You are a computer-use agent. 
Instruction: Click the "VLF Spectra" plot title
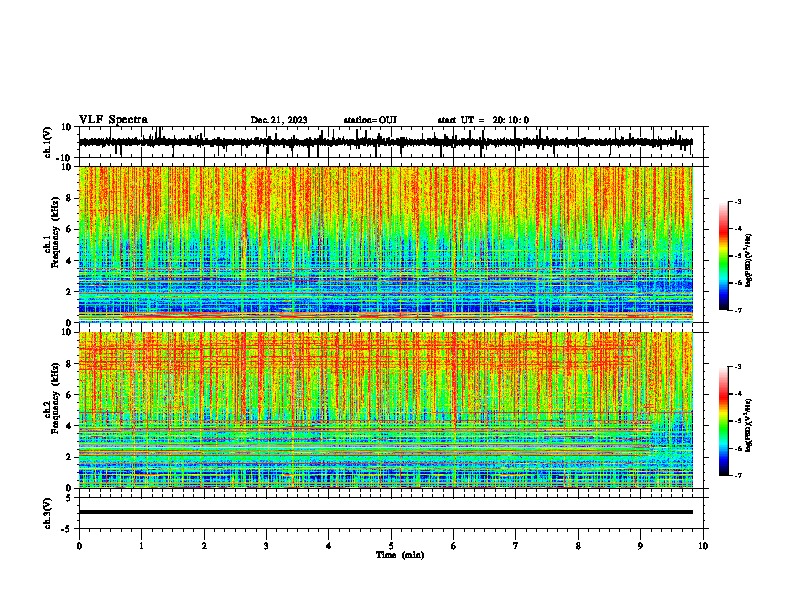tap(113, 119)
